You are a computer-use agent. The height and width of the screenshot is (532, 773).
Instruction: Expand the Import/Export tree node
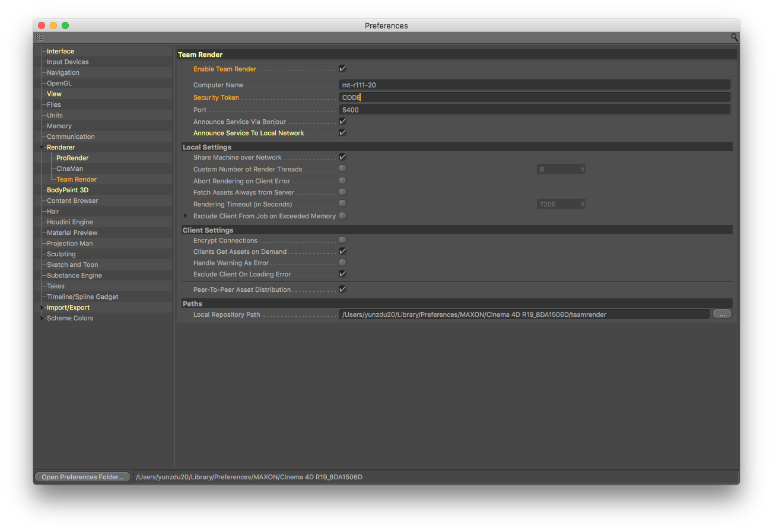(42, 307)
